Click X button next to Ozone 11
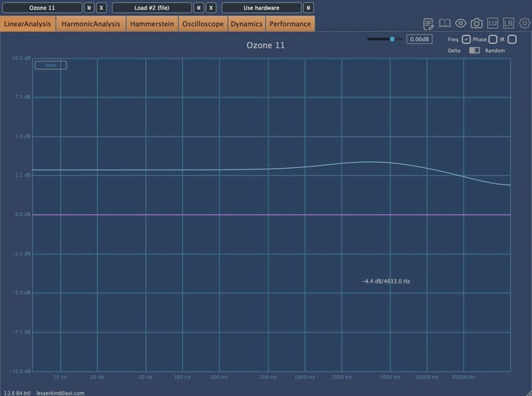 [101, 8]
